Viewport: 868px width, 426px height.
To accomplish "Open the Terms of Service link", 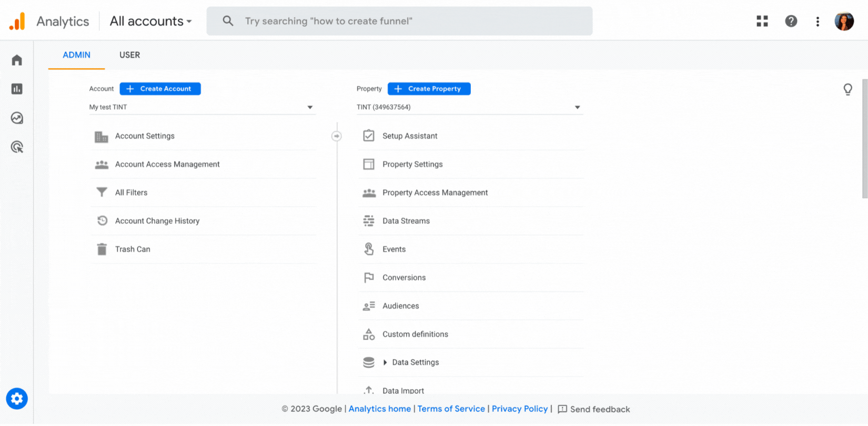I will pos(451,409).
